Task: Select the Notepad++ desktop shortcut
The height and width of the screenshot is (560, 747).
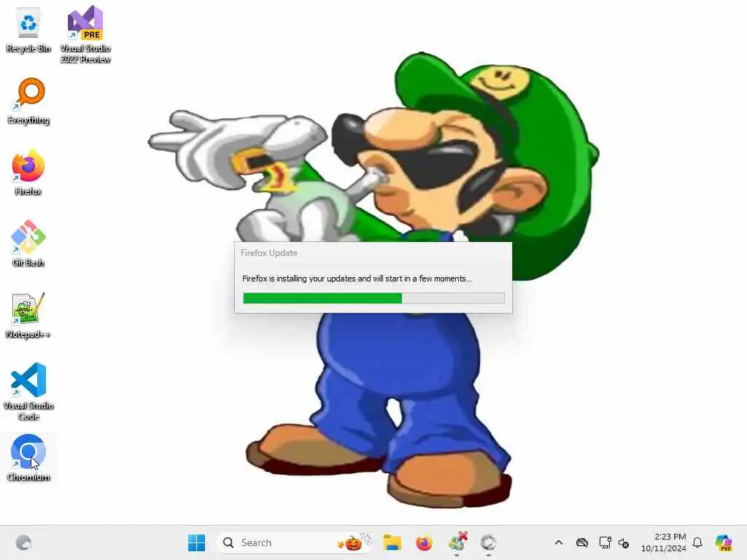Action: [x=28, y=315]
